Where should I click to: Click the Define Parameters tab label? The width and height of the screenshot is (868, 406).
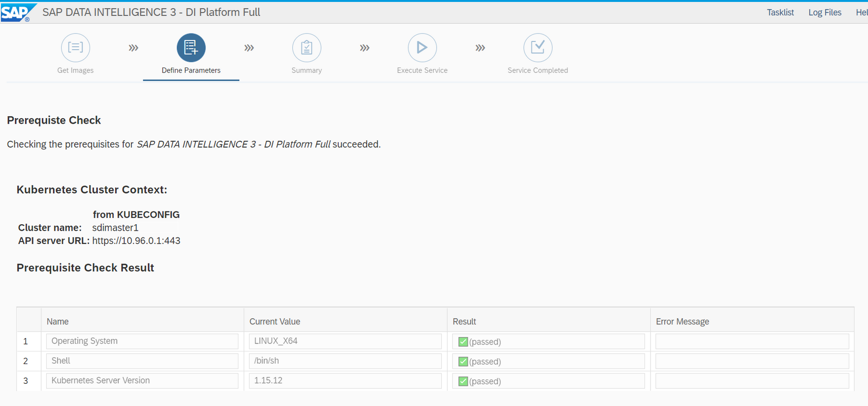point(191,70)
